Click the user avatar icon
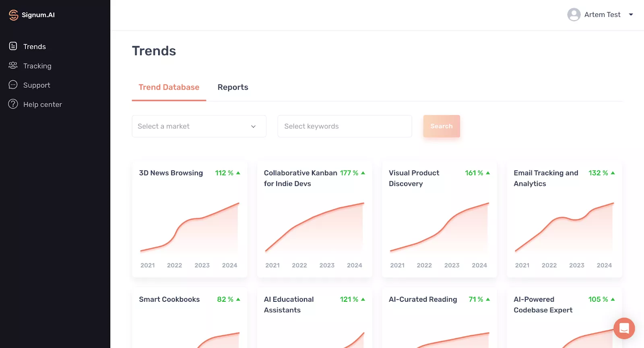 click(574, 15)
